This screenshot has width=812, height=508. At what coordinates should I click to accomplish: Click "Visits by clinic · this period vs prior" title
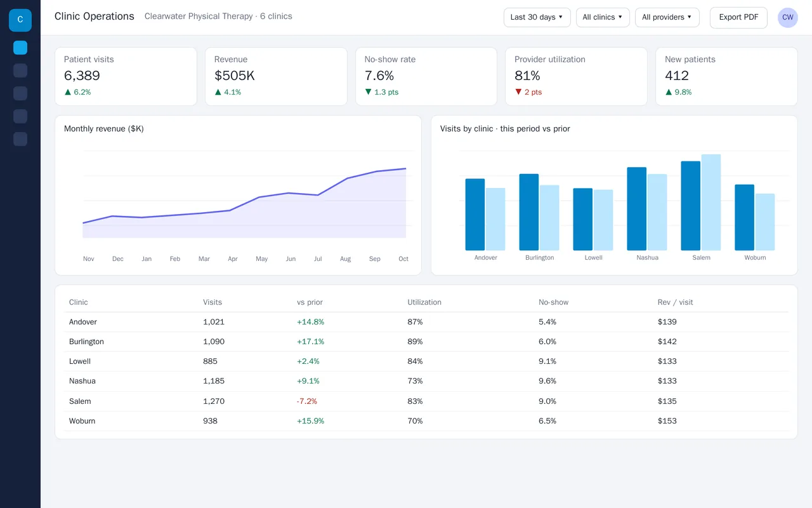coord(505,129)
